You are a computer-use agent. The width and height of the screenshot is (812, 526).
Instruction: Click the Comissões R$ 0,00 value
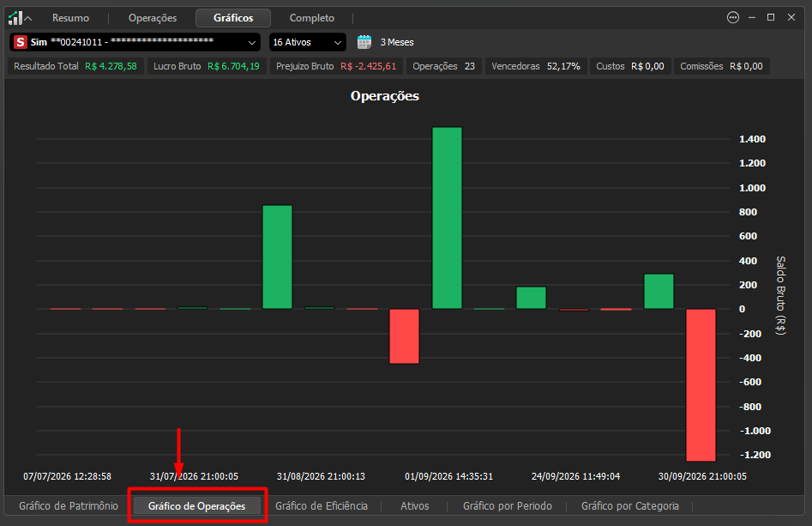(746, 66)
